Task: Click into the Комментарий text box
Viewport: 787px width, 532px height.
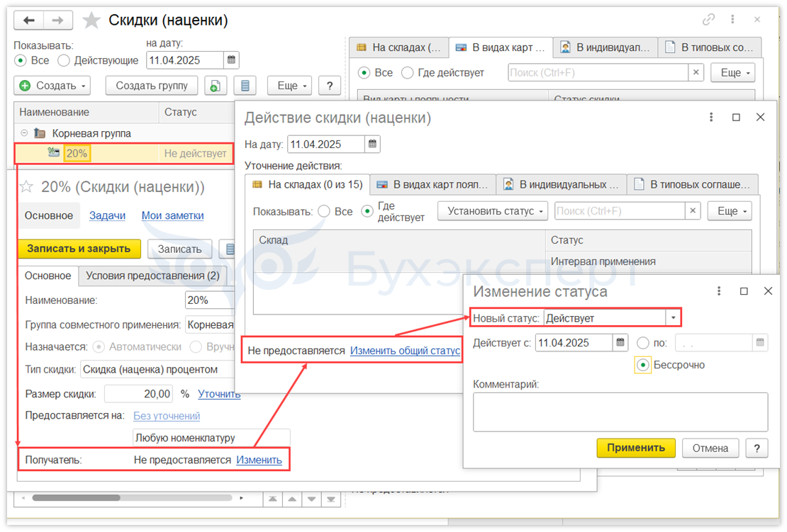Action: click(620, 412)
